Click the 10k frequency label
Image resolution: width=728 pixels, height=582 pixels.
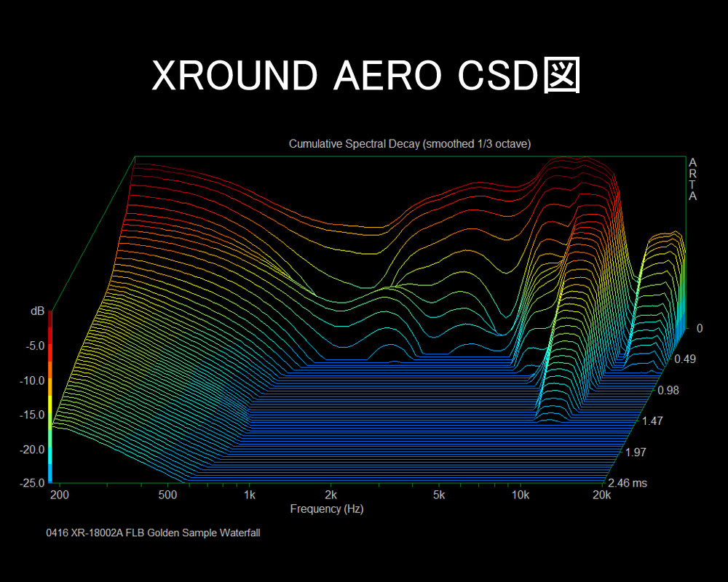coord(521,495)
